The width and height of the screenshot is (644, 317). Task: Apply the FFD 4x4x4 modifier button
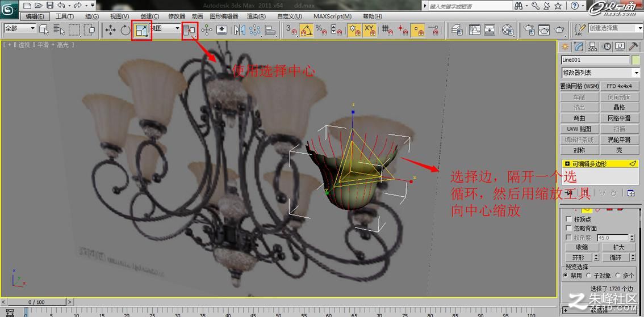[x=619, y=86]
